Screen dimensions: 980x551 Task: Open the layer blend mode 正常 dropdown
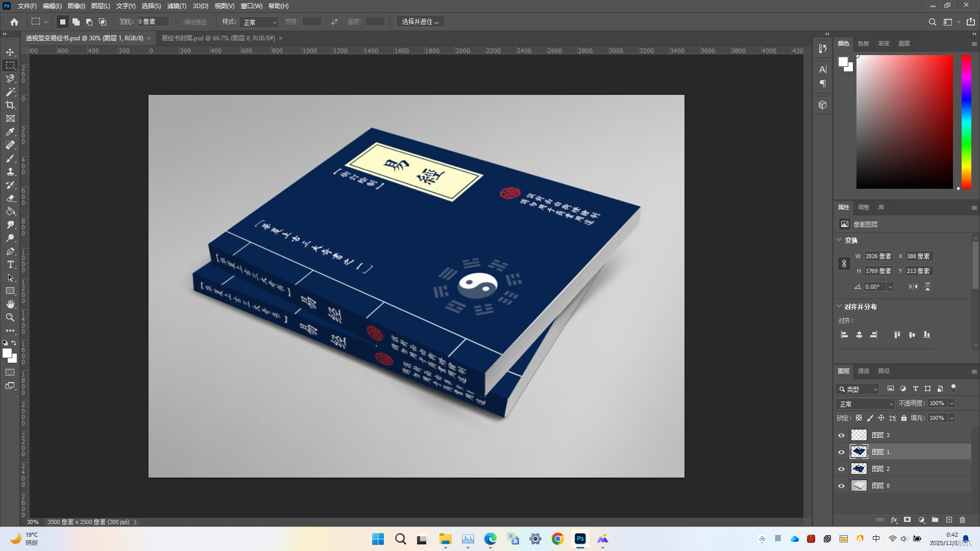[866, 404]
